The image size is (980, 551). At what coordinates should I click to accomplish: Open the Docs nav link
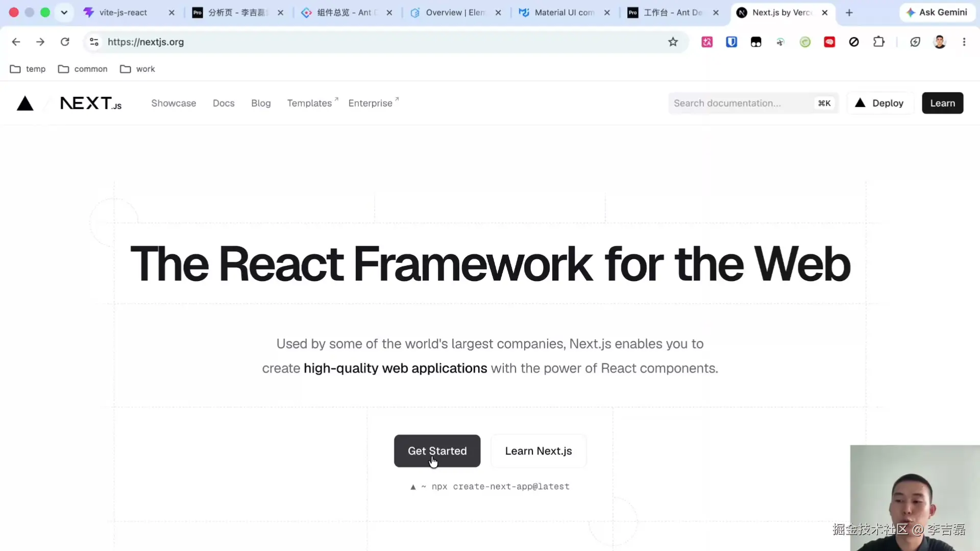[x=224, y=103]
